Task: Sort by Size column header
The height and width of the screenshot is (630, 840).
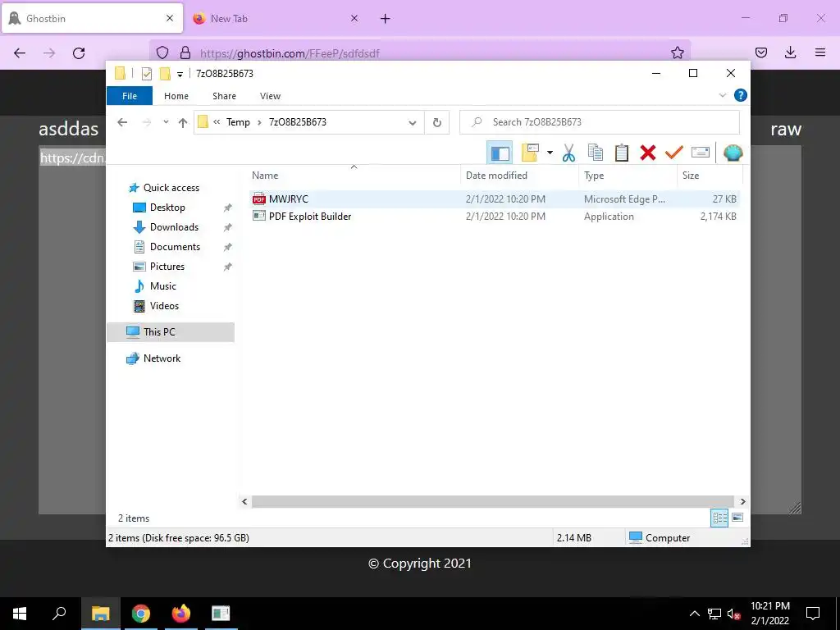Action: point(691,176)
